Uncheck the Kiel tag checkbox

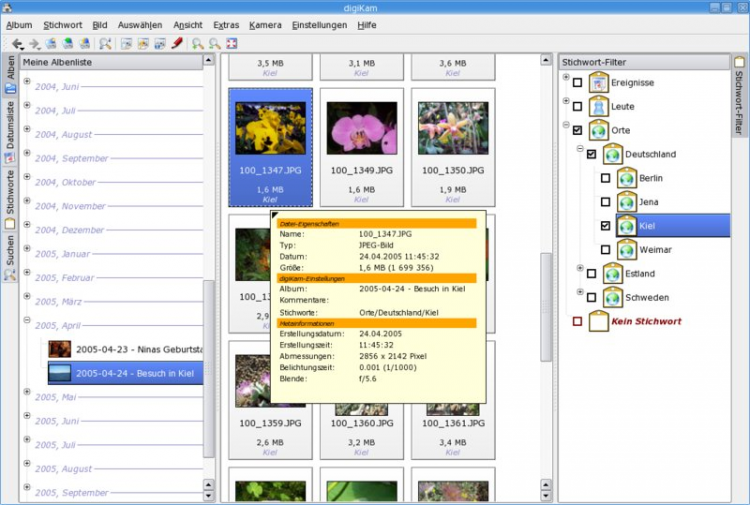pyautogui.click(x=606, y=226)
